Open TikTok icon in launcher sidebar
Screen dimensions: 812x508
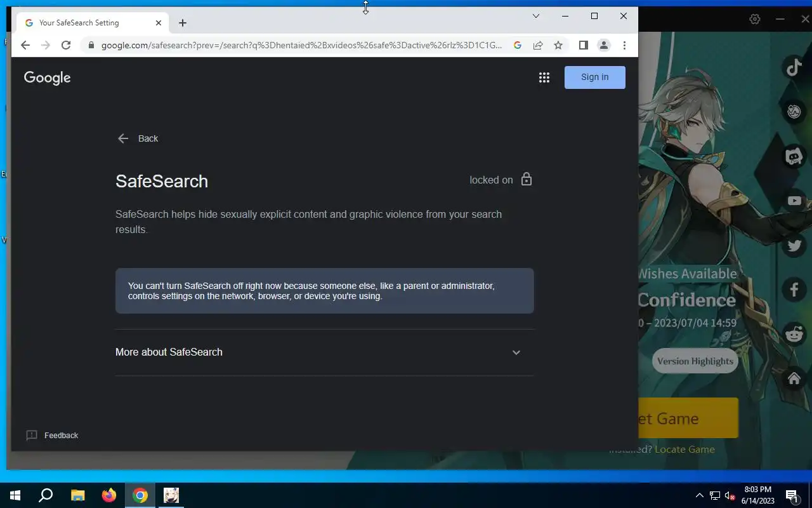coord(794,67)
